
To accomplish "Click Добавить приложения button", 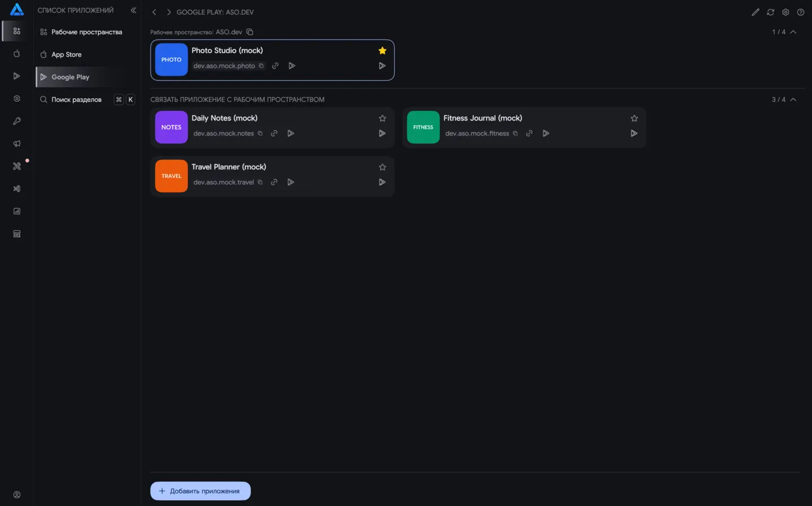I will pyautogui.click(x=200, y=491).
